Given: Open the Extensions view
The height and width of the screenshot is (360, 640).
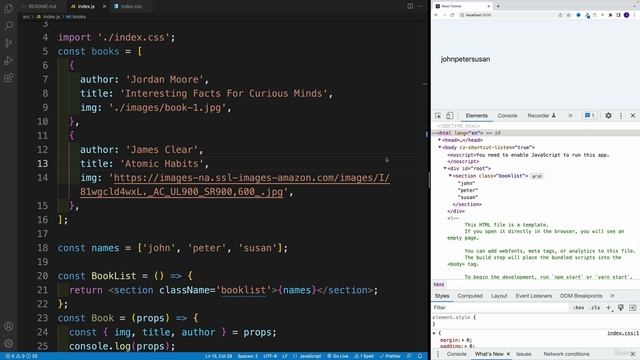Looking at the screenshot, I should pyautogui.click(x=8, y=78).
